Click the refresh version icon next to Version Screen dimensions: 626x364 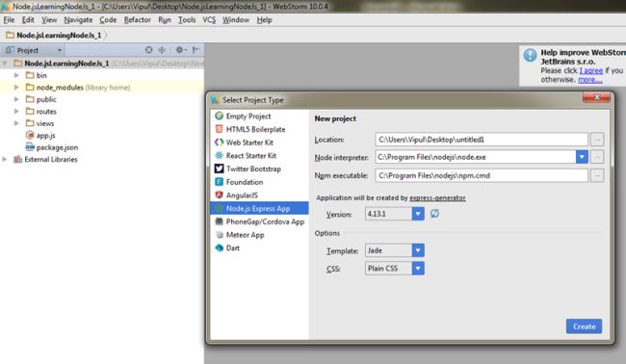click(x=434, y=214)
